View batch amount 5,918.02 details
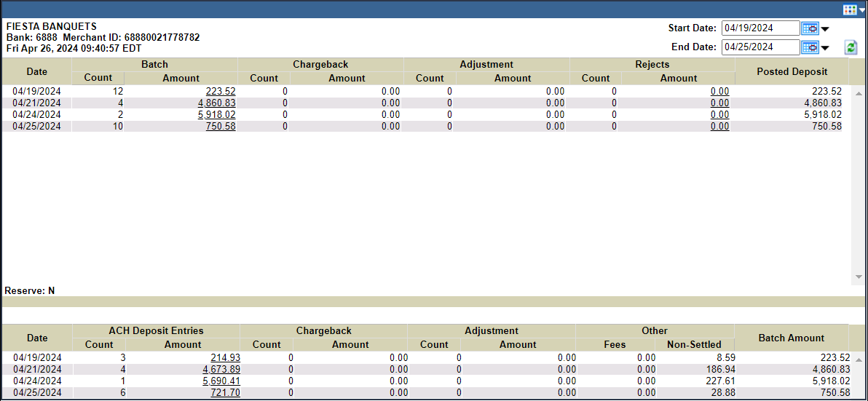 [x=216, y=115]
